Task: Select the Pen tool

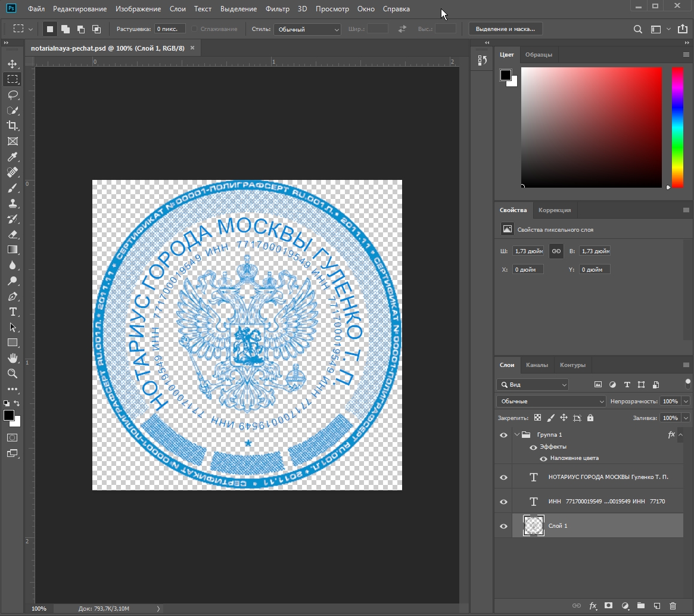Action: [13, 297]
